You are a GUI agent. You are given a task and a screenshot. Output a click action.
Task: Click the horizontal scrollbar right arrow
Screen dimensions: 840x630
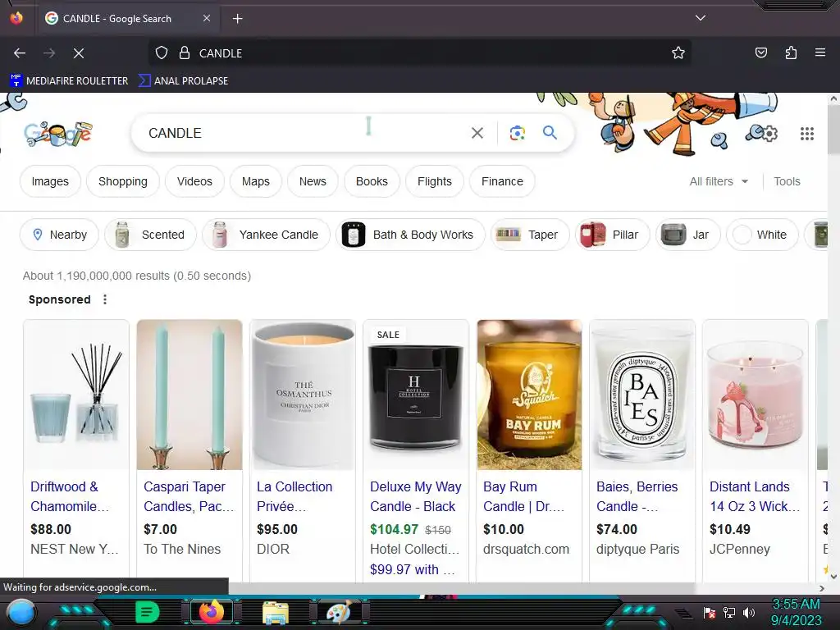[822, 588]
